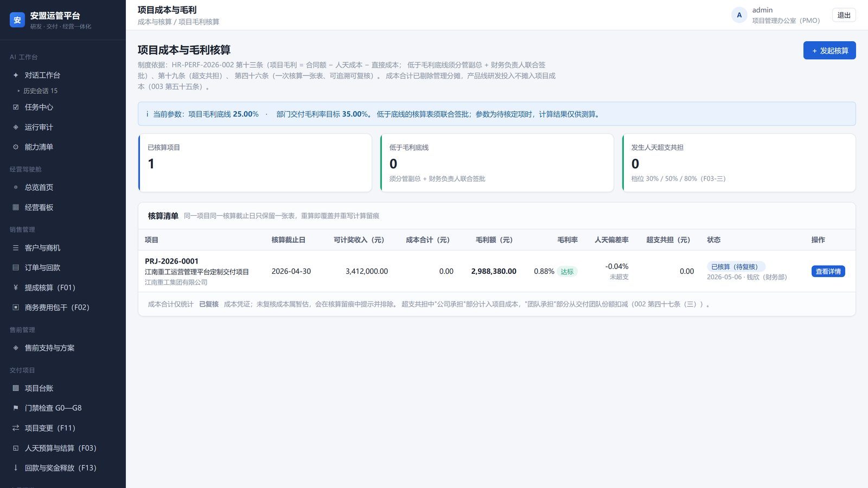Open 运行审计 page
This screenshot has width=868, height=488.
click(63, 127)
